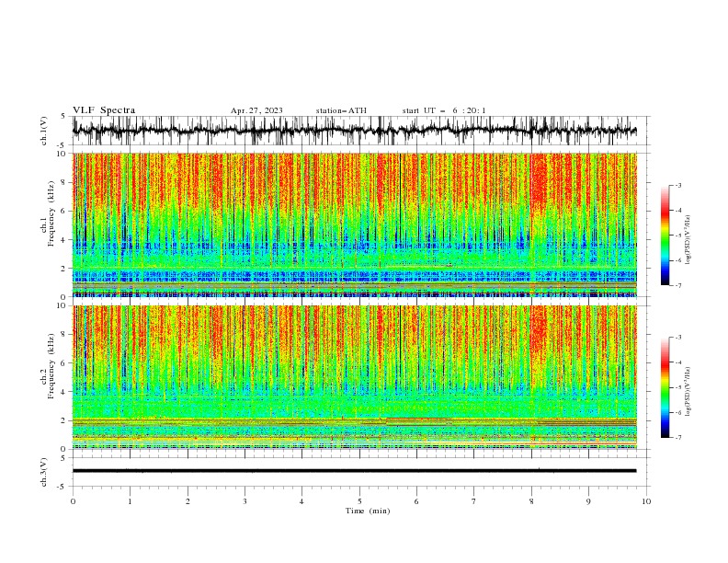Click the 'Time (min)' axis title

click(x=368, y=511)
